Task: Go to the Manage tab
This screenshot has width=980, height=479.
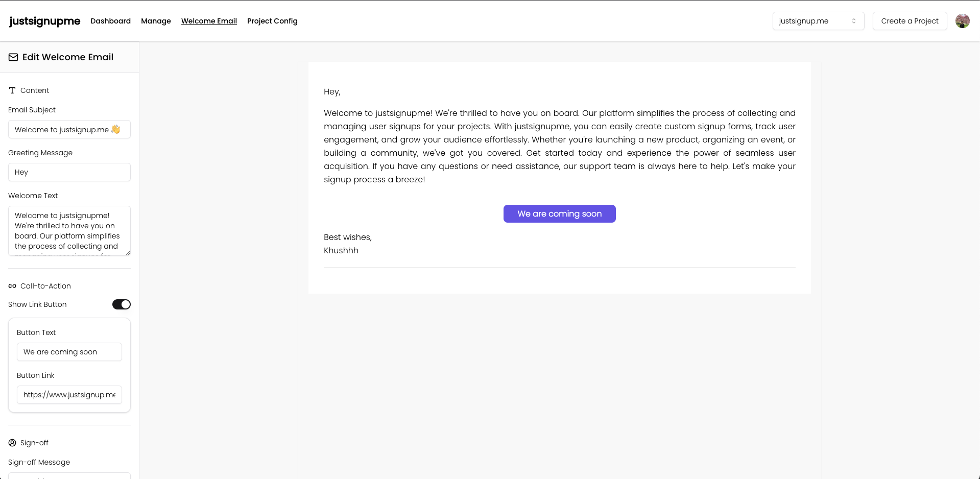Action: click(156, 21)
